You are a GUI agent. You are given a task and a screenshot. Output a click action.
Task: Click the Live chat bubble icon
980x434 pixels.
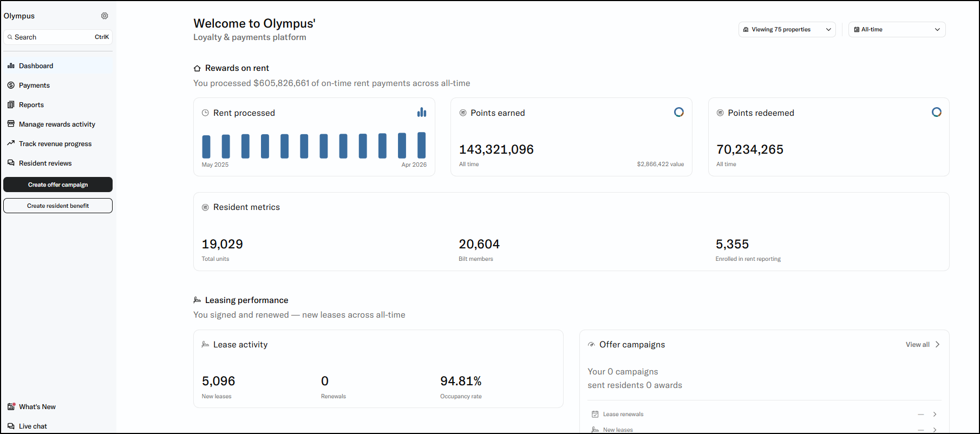[x=11, y=426]
